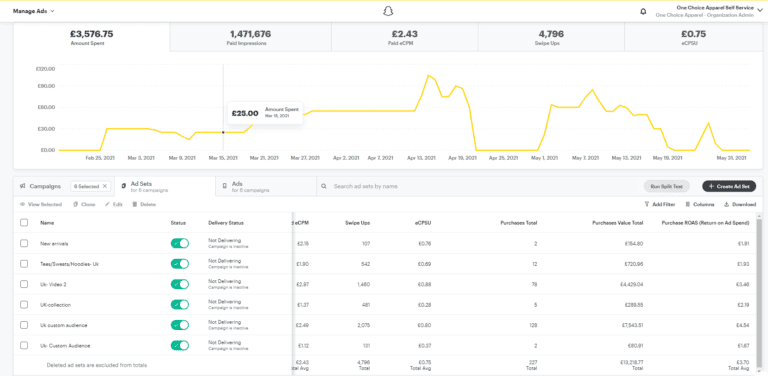Click the search magnifier icon
The width and height of the screenshot is (768, 376).
point(324,187)
